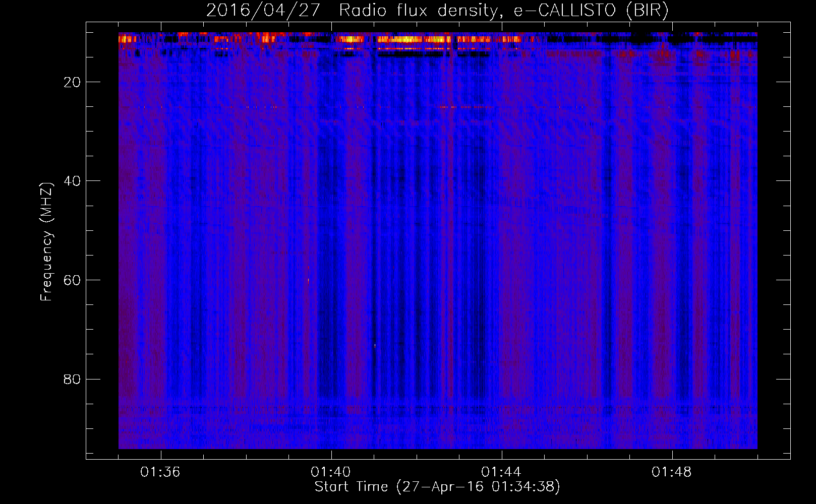816x504 pixels.
Task: Click the 'e-CALLISTO (BIR)' text in title
Action: coord(591,11)
